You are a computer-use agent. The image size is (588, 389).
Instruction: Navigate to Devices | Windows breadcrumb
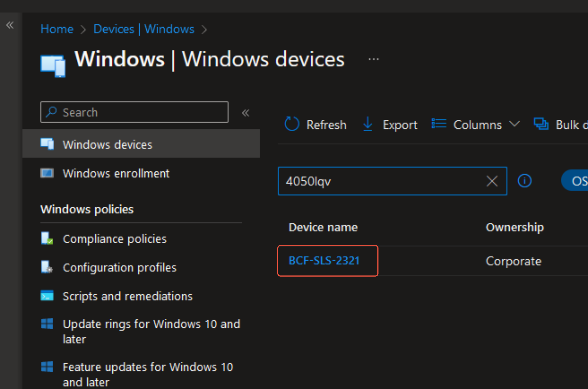click(x=144, y=29)
